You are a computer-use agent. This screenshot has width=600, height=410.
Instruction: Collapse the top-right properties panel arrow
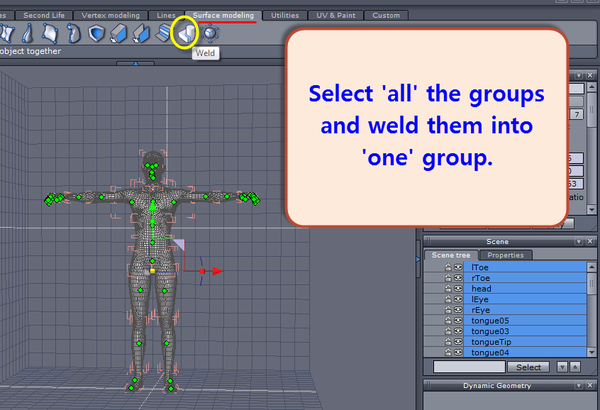point(579,75)
